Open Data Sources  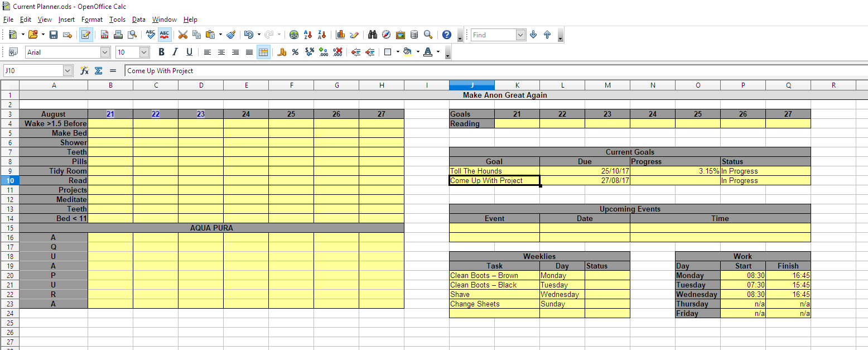(x=414, y=35)
